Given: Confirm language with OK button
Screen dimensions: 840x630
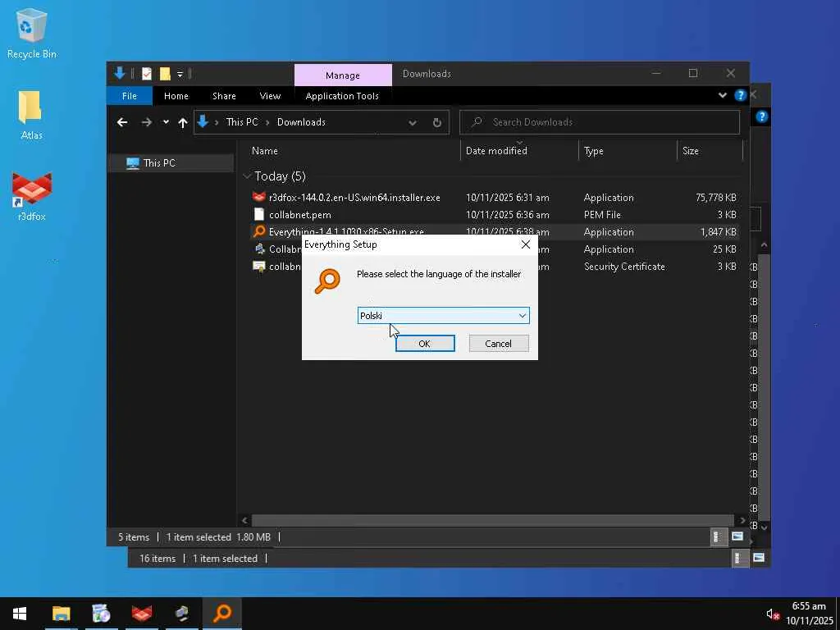Looking at the screenshot, I should pos(425,344).
